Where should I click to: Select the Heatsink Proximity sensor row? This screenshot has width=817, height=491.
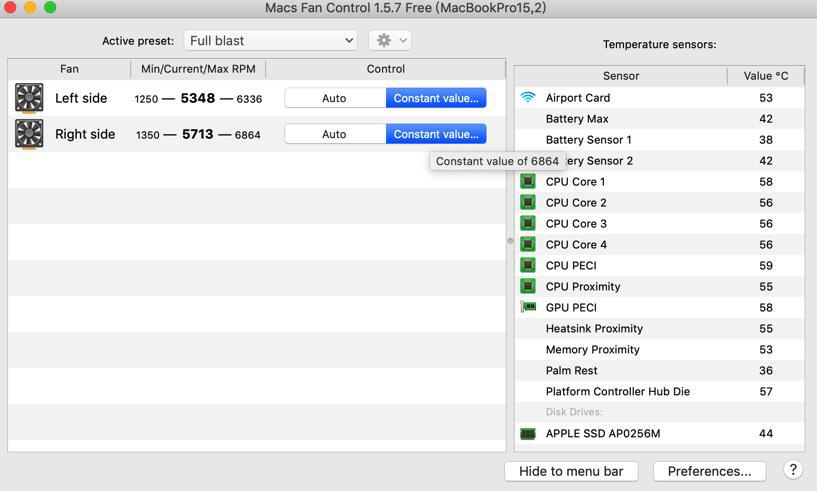pyautogui.click(x=660, y=328)
